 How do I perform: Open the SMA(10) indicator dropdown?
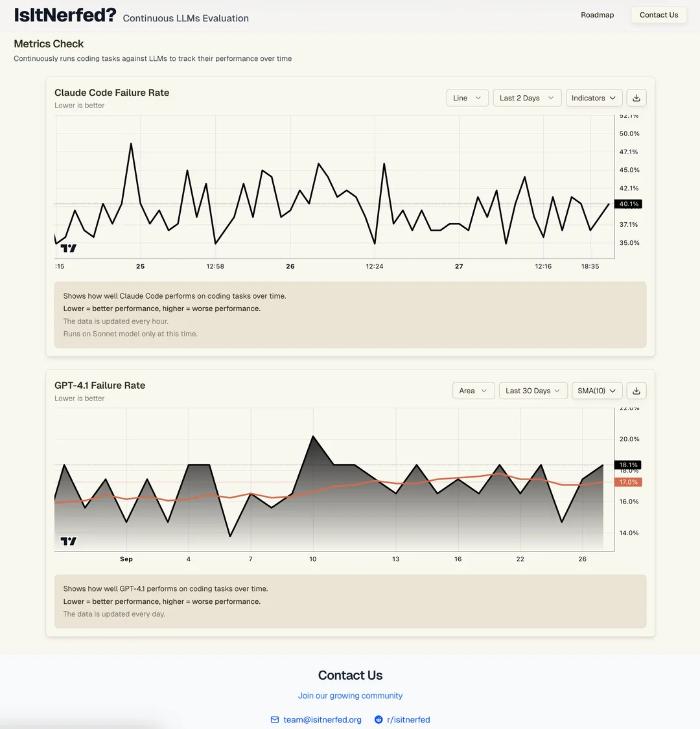pyautogui.click(x=597, y=391)
